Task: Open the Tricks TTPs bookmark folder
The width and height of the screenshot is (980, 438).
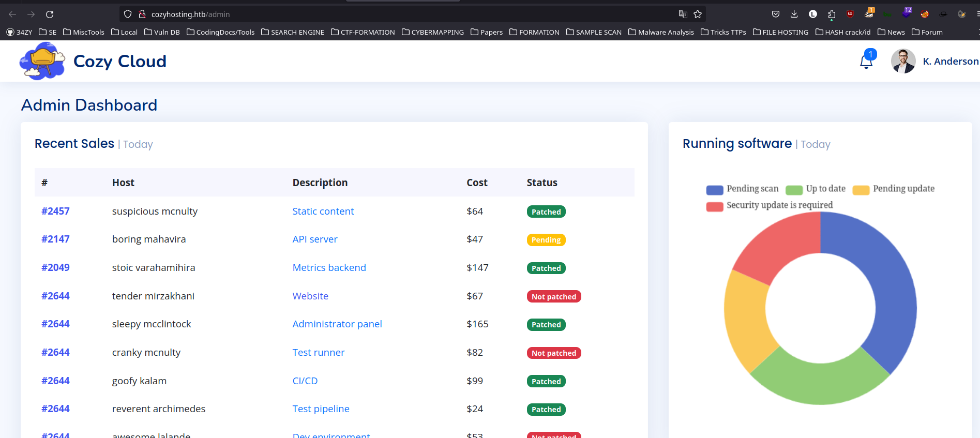Action: [723, 32]
